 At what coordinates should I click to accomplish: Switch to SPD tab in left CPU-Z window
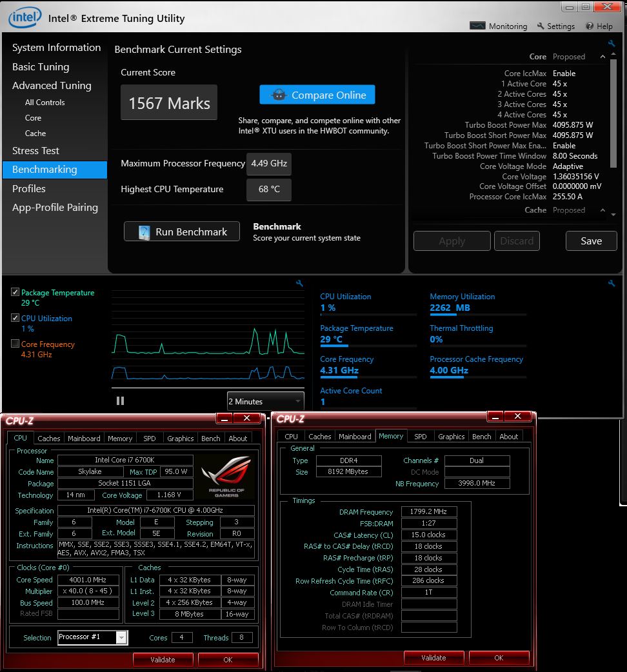[x=150, y=439]
